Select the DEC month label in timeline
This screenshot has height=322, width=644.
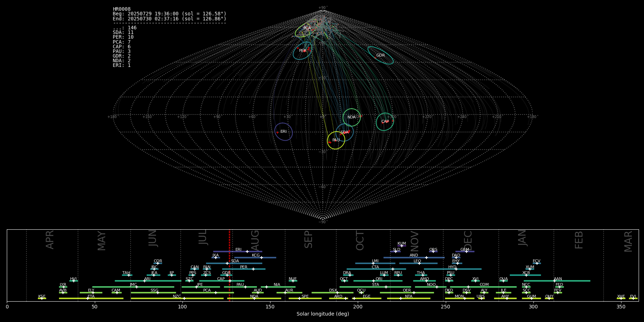click(x=468, y=241)
